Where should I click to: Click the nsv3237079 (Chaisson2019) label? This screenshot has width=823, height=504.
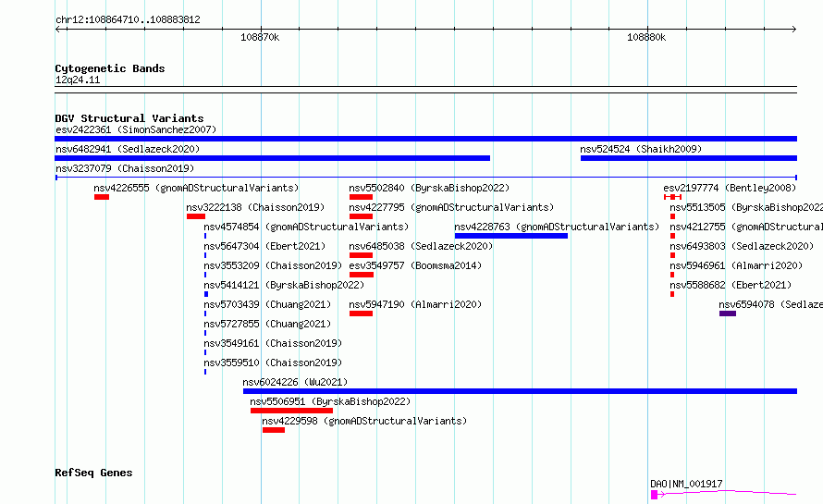[125, 168]
